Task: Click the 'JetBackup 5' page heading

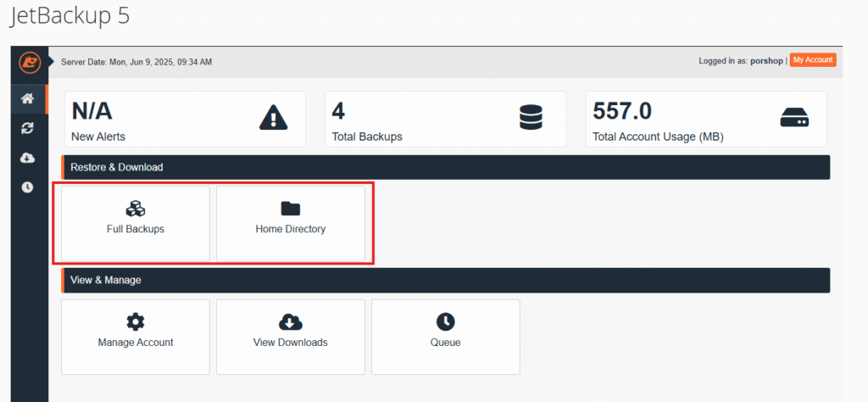Action: (x=70, y=16)
